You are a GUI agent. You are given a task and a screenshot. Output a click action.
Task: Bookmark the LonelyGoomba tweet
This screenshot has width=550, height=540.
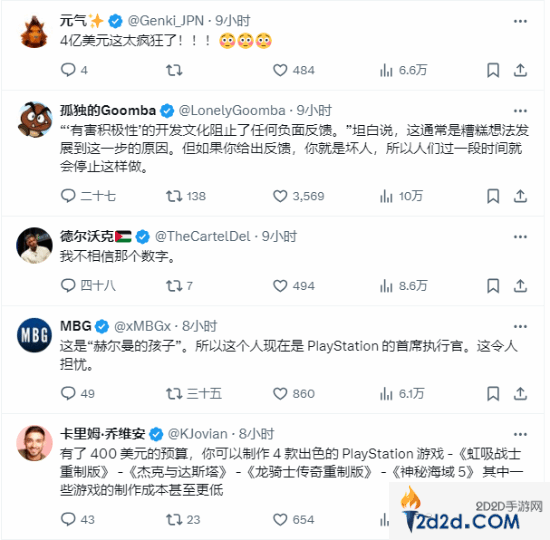[493, 196]
